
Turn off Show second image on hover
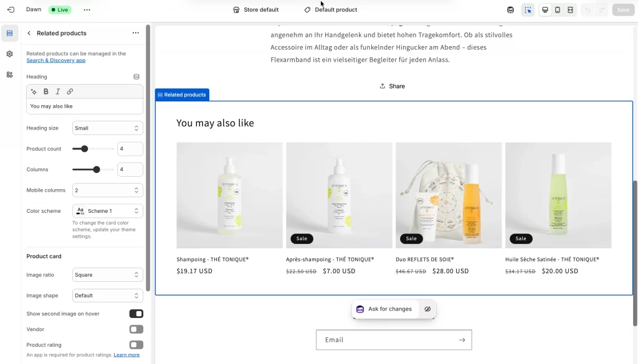(136, 314)
